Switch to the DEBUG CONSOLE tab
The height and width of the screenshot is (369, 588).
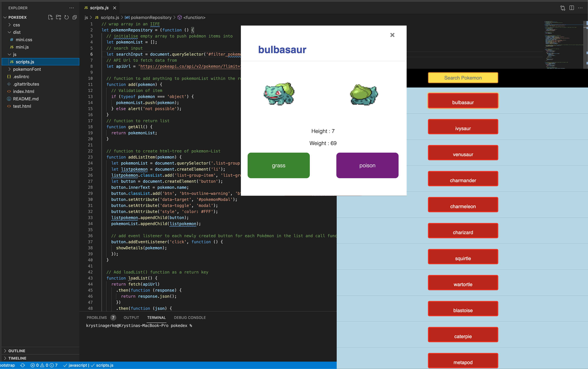190,318
